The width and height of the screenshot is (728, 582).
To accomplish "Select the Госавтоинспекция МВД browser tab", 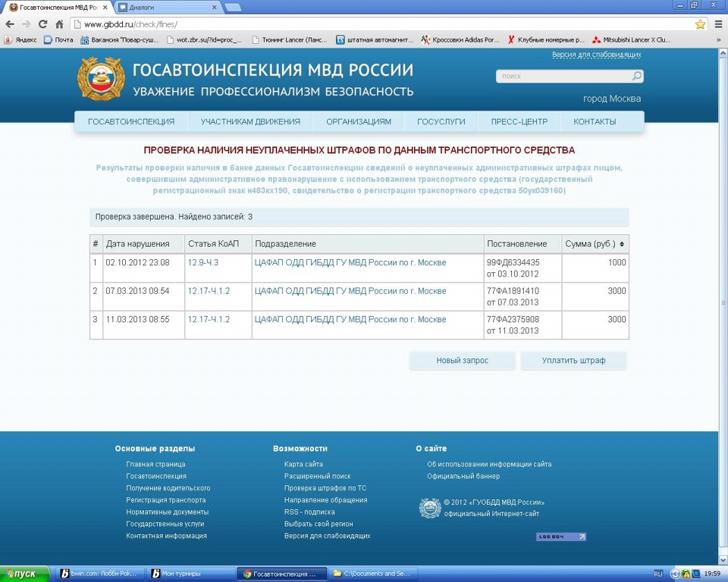I will tap(59, 8).
